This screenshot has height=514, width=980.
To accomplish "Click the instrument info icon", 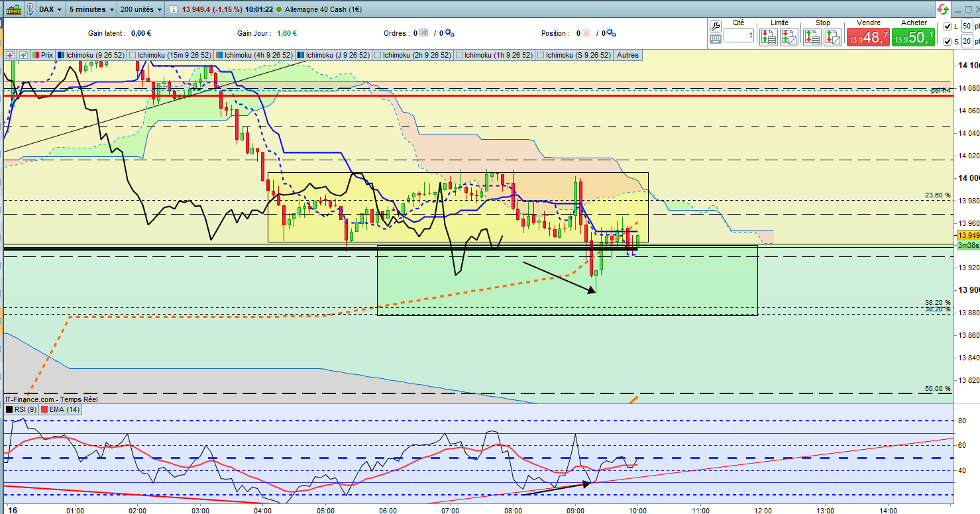I will (173, 10).
